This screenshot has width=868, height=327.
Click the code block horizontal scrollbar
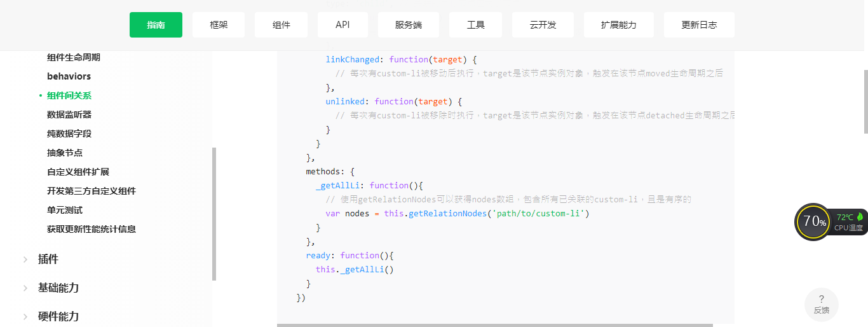point(495,325)
